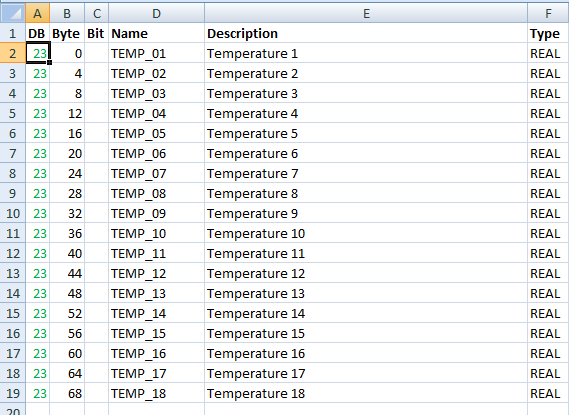The image size is (569, 415).
Task: Select the Type header cell
Action: [x=548, y=33]
